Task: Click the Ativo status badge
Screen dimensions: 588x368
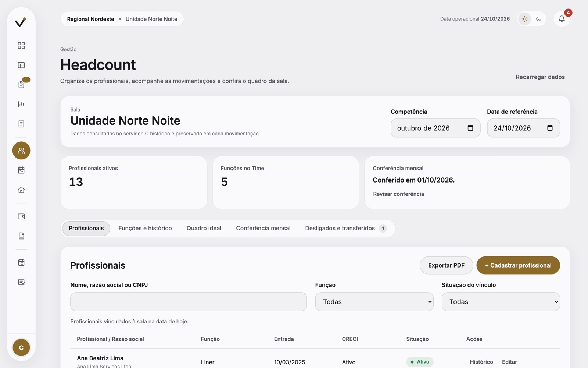Action: 420,362
